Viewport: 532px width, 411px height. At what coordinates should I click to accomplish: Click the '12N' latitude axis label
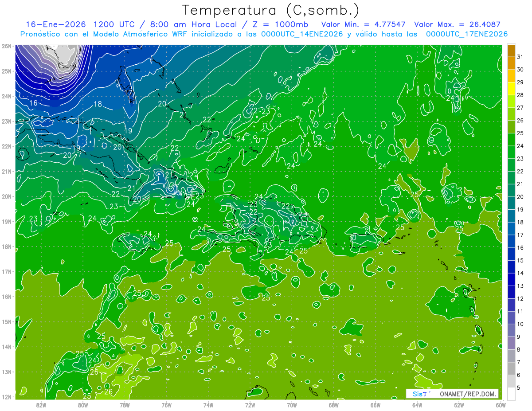(6, 397)
